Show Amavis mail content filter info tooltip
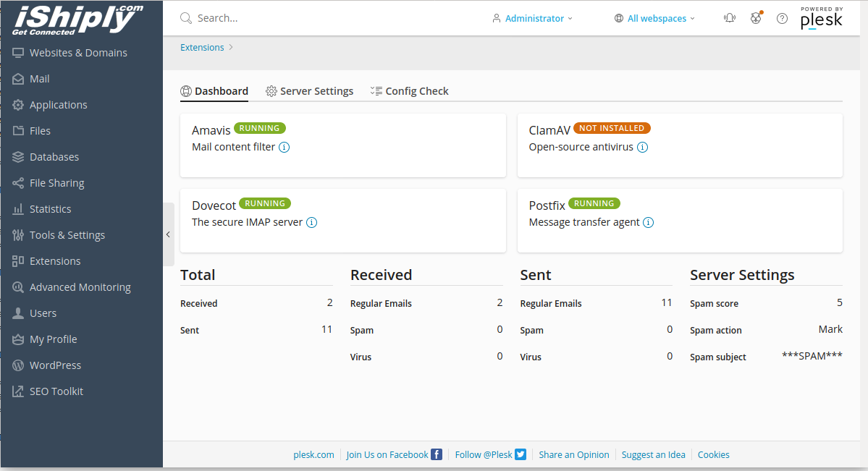The image size is (868, 471). pyautogui.click(x=284, y=147)
